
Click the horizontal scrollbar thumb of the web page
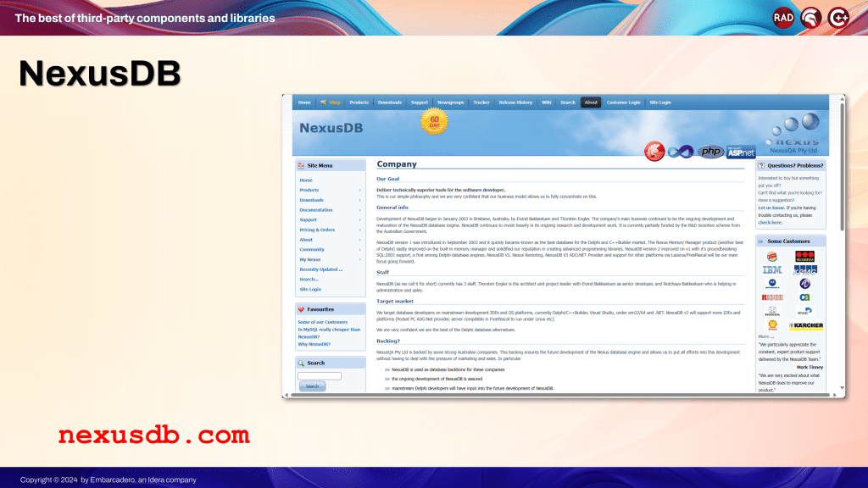[560, 395]
